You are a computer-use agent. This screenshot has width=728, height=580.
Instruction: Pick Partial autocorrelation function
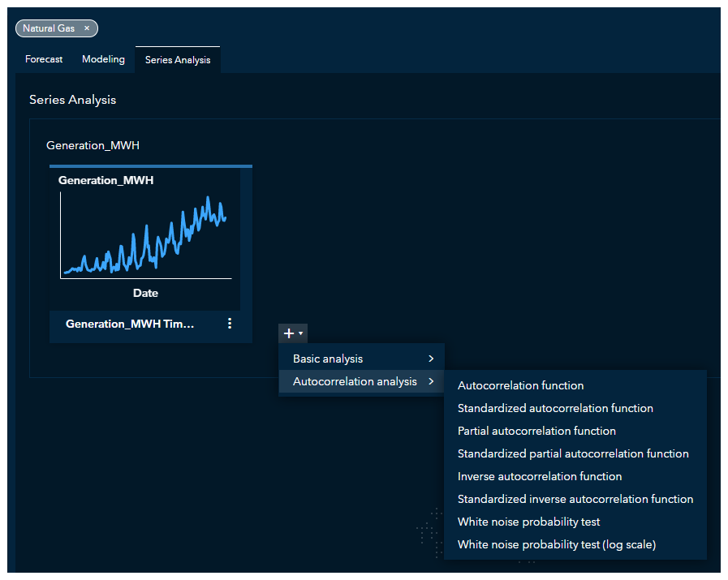(536, 431)
